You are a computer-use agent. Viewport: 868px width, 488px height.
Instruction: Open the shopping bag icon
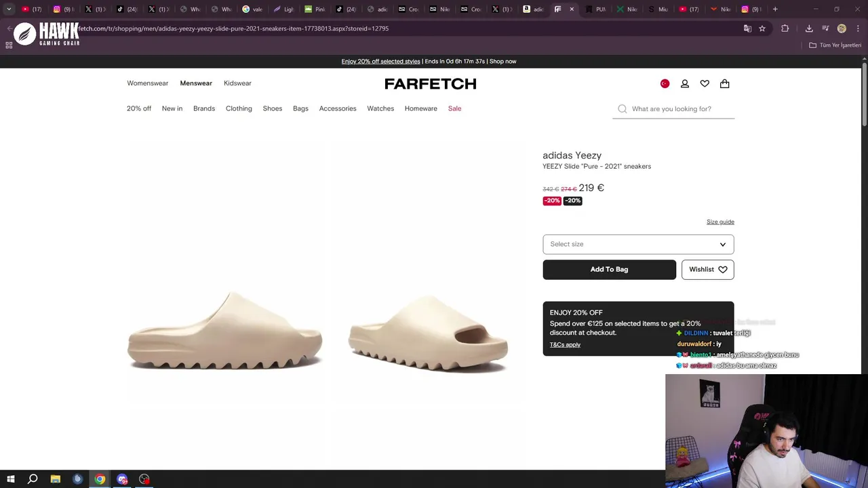pos(725,83)
